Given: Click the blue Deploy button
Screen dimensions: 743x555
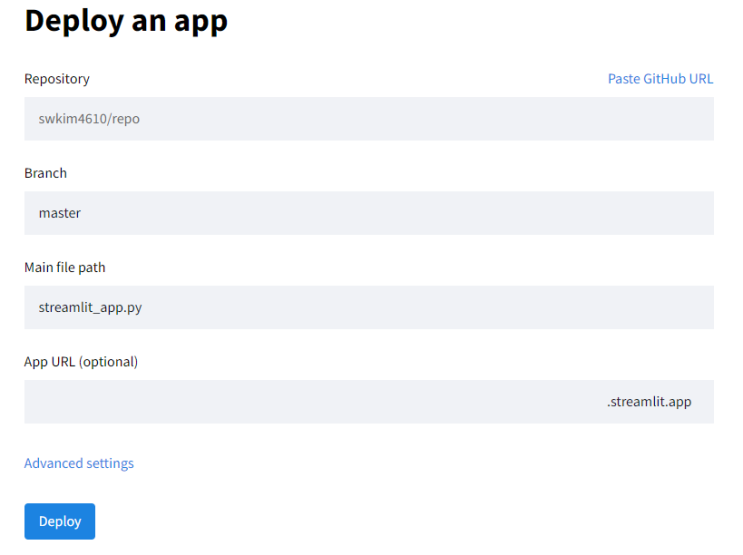Looking at the screenshot, I should click(60, 521).
